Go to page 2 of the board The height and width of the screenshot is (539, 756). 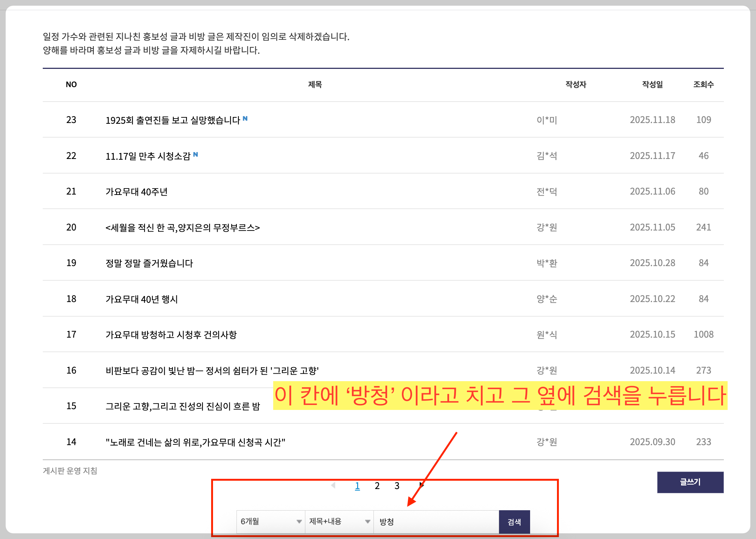coord(377,486)
